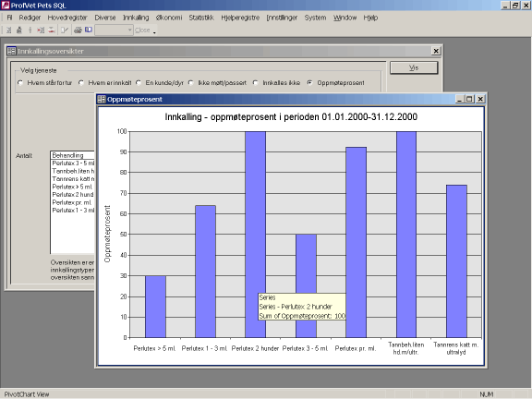532x399 pixels.
Task: Maximize the Oppmøteprosent chart window
Action: tap(469, 99)
